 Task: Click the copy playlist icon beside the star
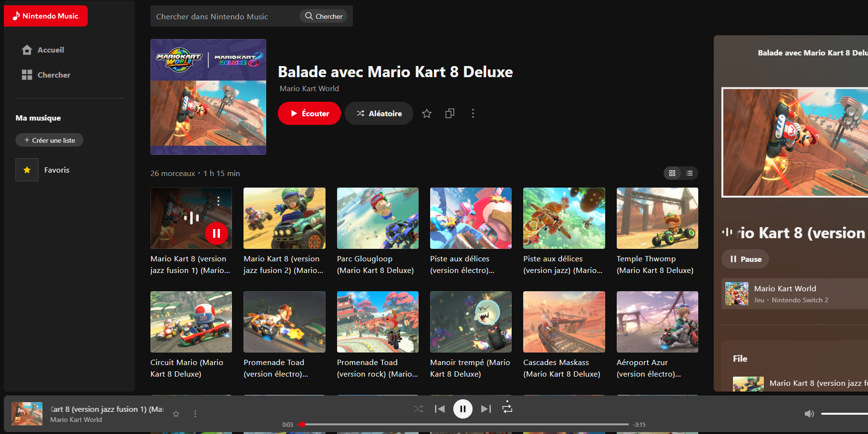[449, 113]
